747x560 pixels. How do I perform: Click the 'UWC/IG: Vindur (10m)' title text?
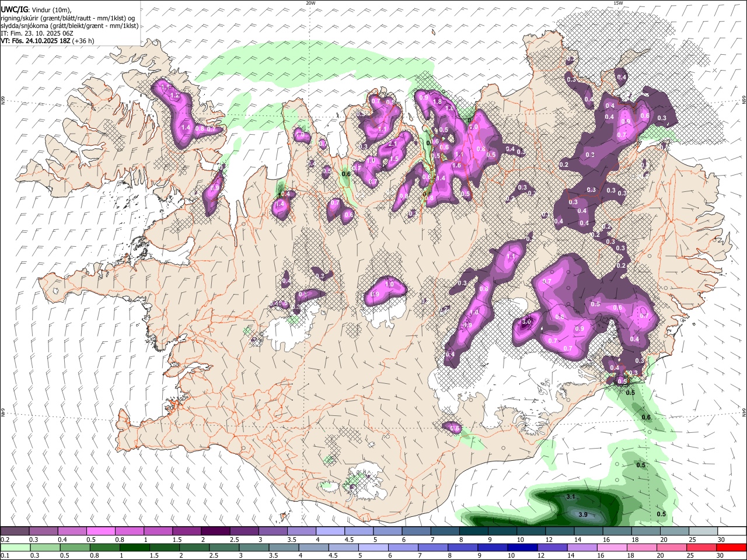[x=36, y=9]
